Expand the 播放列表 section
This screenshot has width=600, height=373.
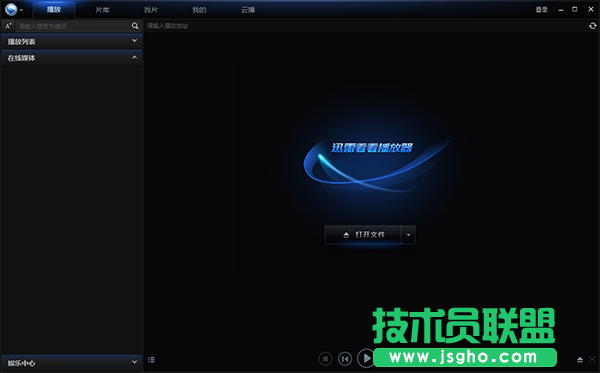pyautogui.click(x=72, y=41)
